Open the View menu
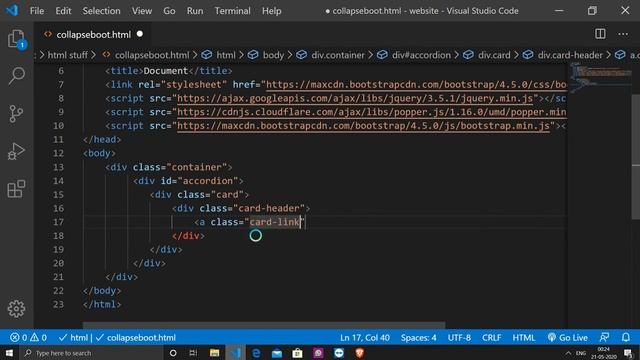The width and height of the screenshot is (640, 360). (142, 11)
